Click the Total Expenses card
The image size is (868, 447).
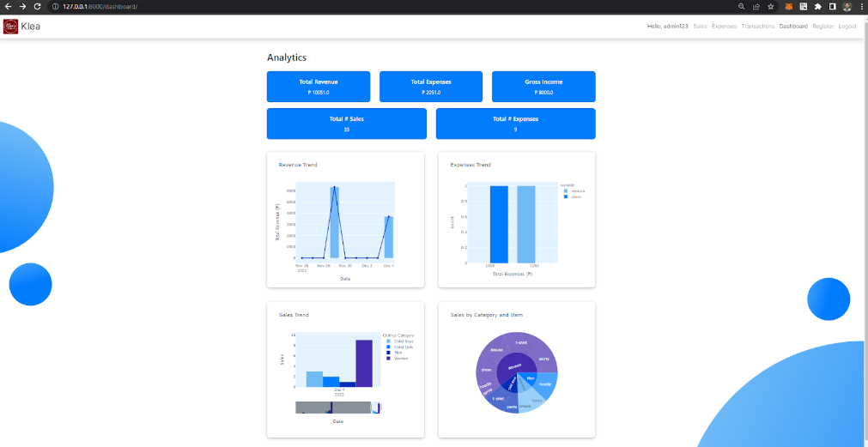click(x=431, y=87)
